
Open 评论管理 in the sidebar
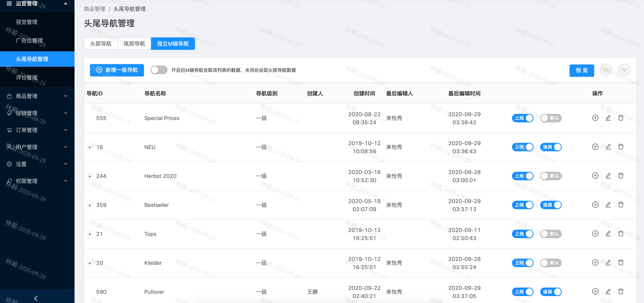37,78
